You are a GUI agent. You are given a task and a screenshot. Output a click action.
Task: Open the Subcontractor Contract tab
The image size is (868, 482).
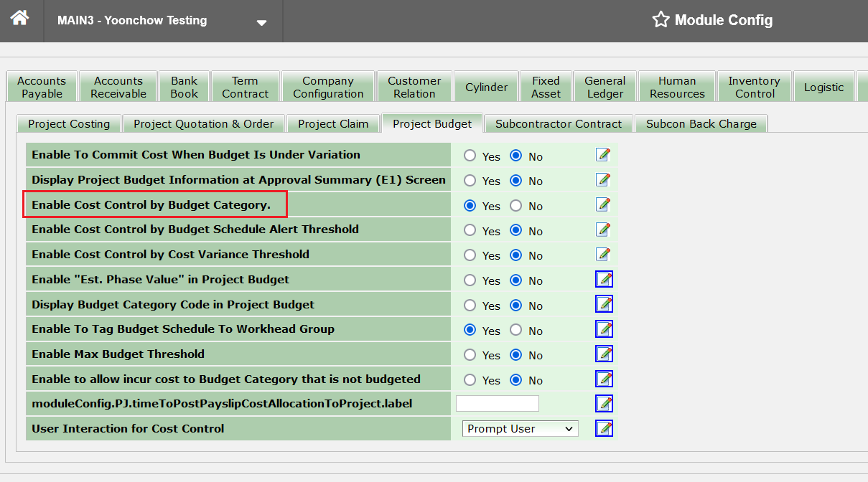[x=559, y=123]
